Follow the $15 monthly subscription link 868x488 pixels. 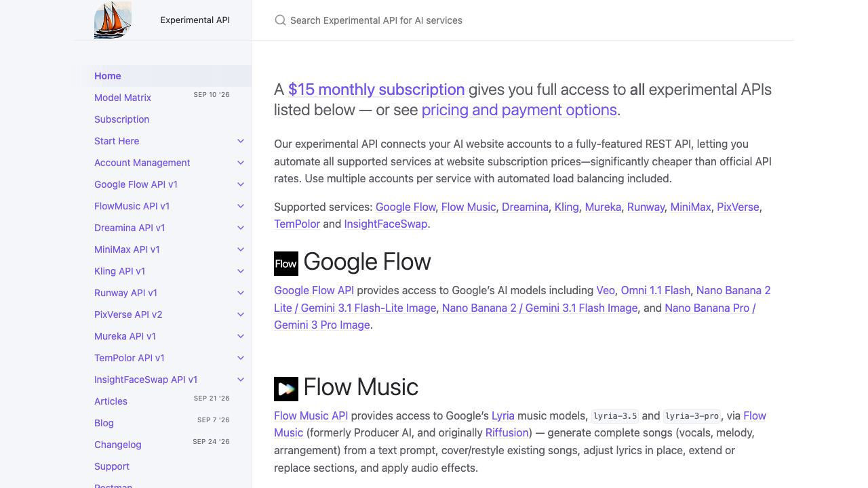click(376, 89)
